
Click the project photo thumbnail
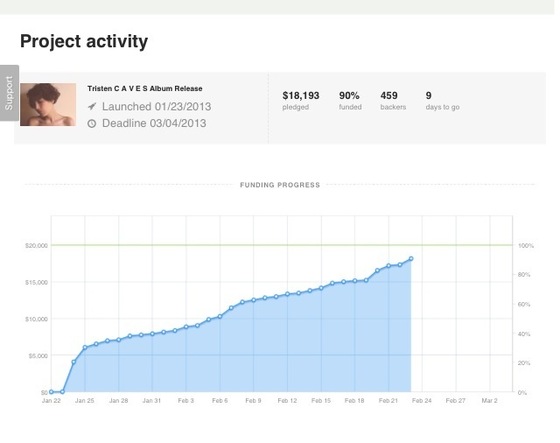[x=48, y=105]
